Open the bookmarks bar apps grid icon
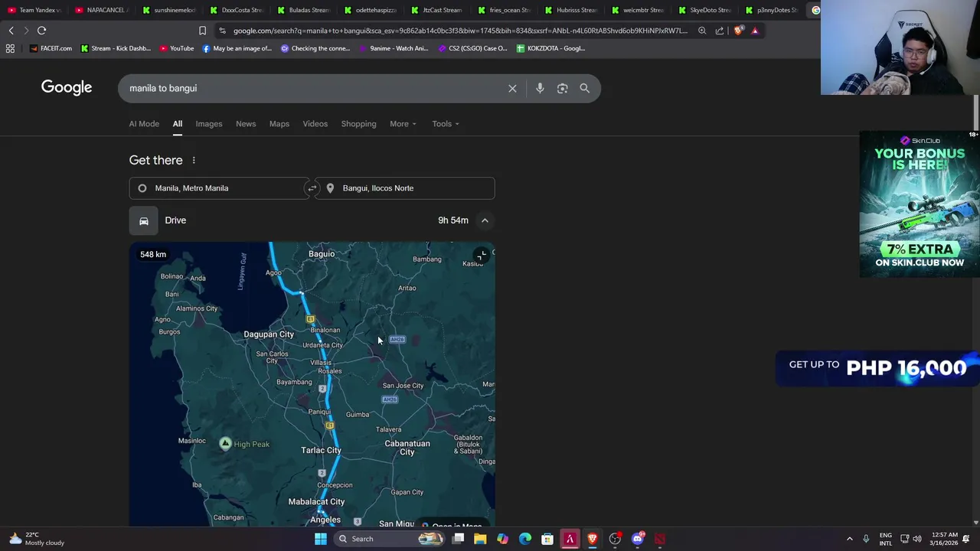 pos(10,48)
